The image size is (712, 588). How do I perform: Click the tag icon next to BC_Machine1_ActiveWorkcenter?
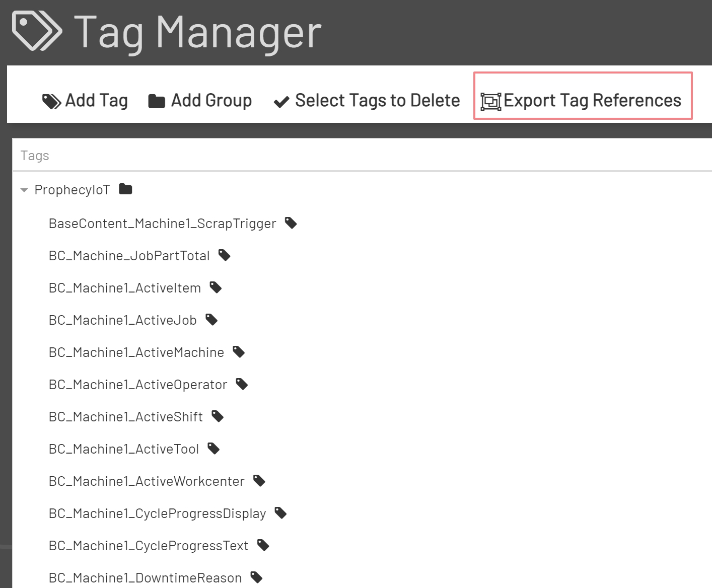pyautogui.click(x=259, y=481)
